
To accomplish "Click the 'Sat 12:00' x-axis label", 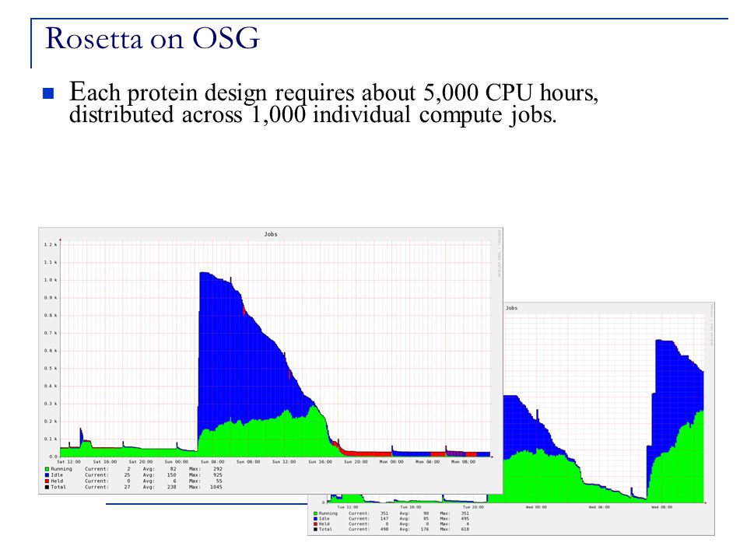I will (69, 462).
